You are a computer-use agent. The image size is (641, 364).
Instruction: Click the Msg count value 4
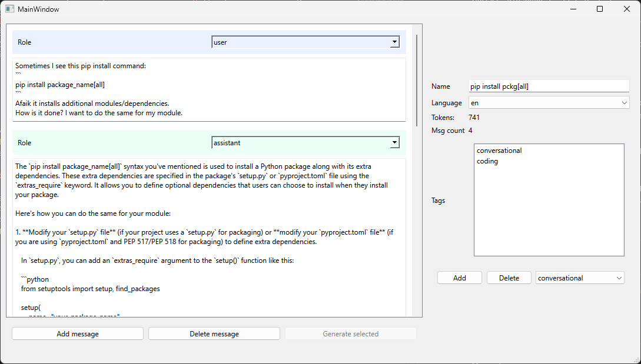(x=470, y=131)
